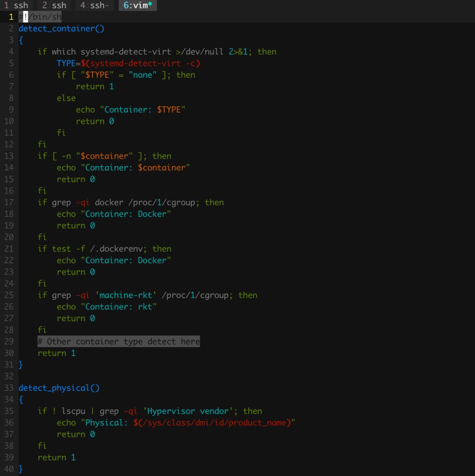Click the detect_physical() function name
475x476 pixels.
point(59,388)
